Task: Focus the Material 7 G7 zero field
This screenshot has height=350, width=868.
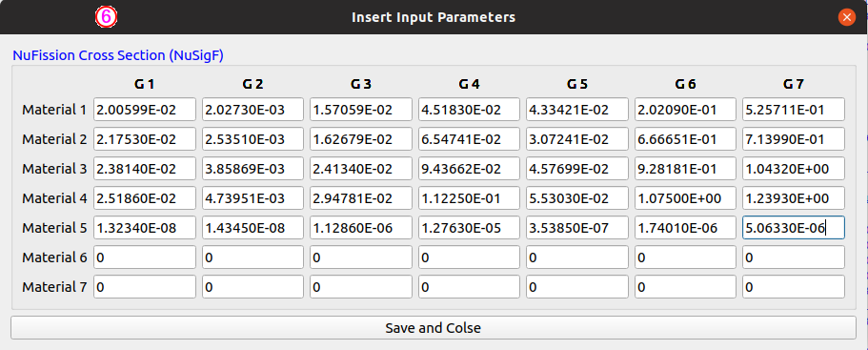Action: (x=794, y=287)
